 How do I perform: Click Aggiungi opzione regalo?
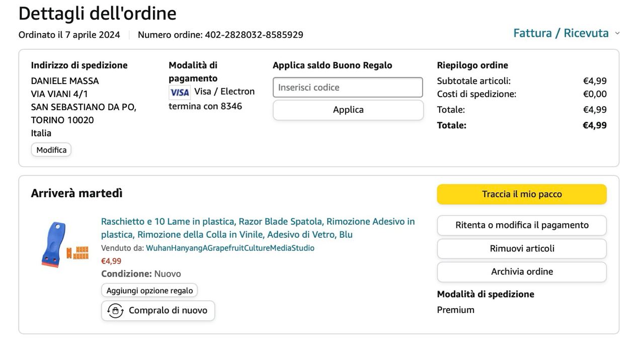[149, 291]
